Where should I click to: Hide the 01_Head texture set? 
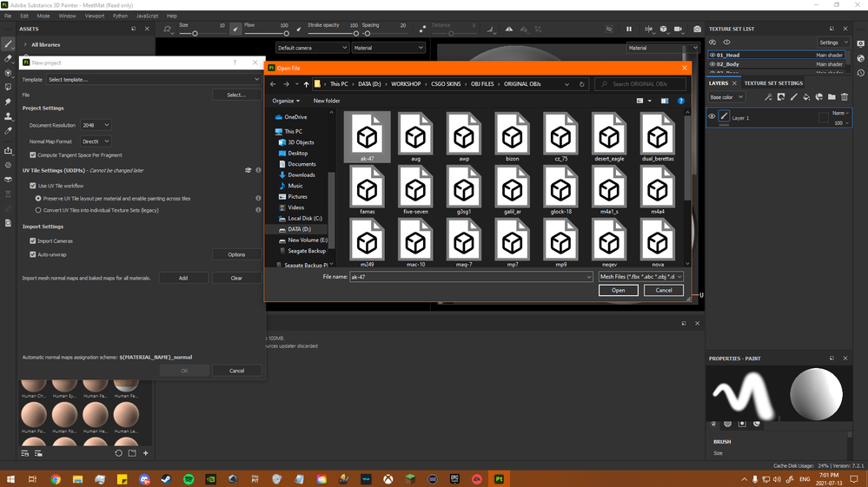pos(712,56)
